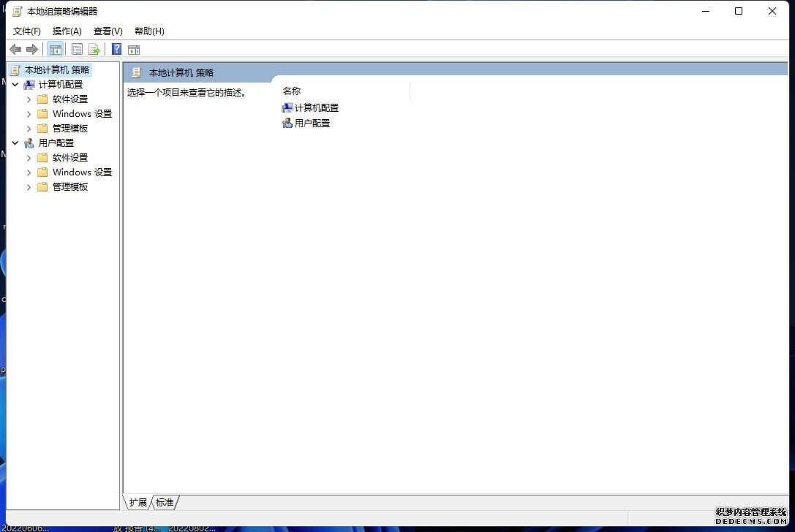This screenshot has height=532, width=795.
Task: Click the 计算机配置 computer icon in tree
Action: [29, 85]
